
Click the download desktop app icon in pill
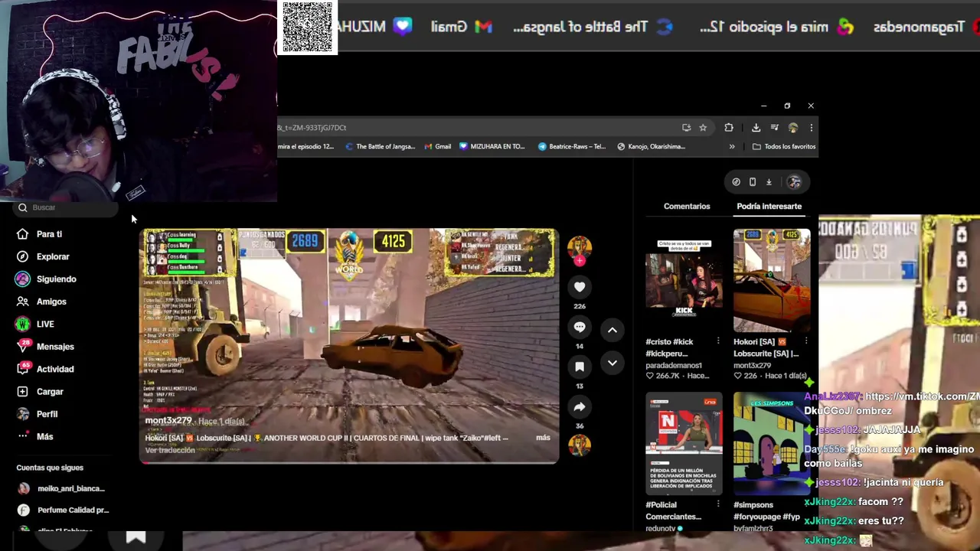[769, 182]
